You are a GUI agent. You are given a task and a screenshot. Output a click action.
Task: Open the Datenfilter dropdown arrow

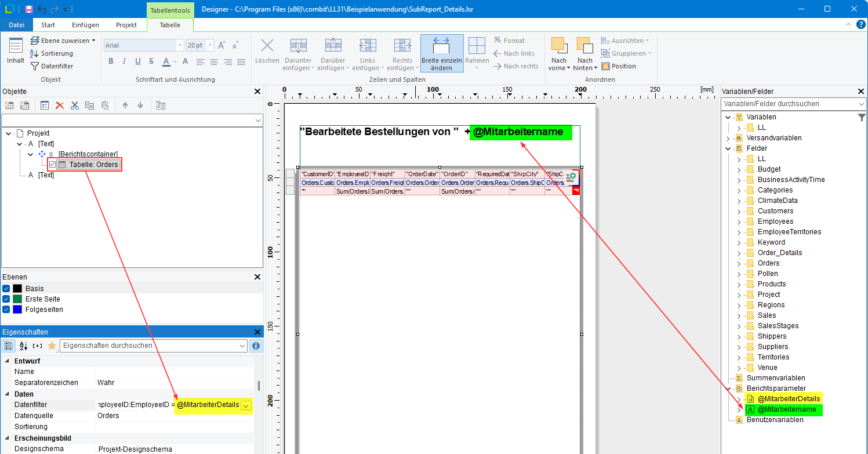tap(246, 405)
